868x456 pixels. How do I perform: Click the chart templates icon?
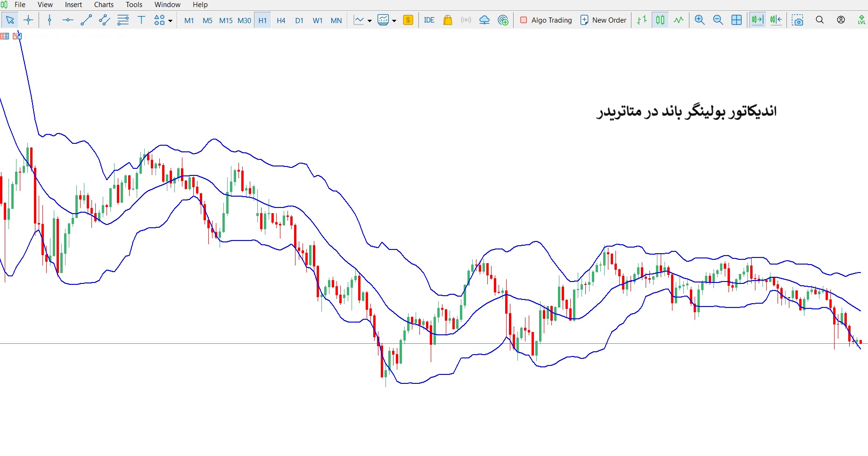[x=383, y=20]
